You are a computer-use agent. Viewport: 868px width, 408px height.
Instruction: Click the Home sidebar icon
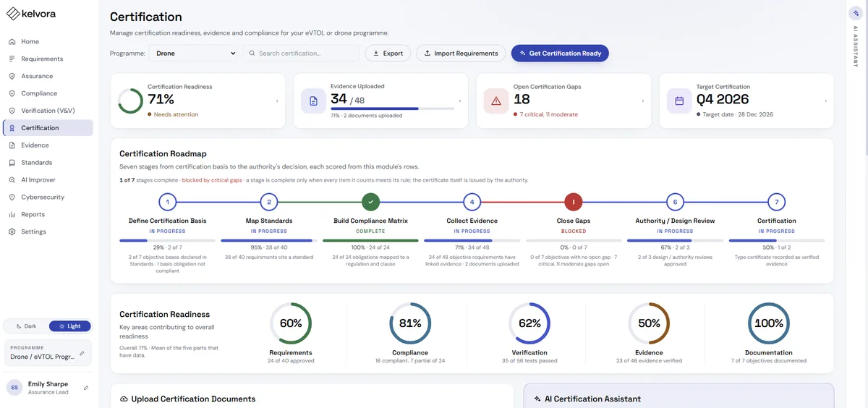(12, 41)
